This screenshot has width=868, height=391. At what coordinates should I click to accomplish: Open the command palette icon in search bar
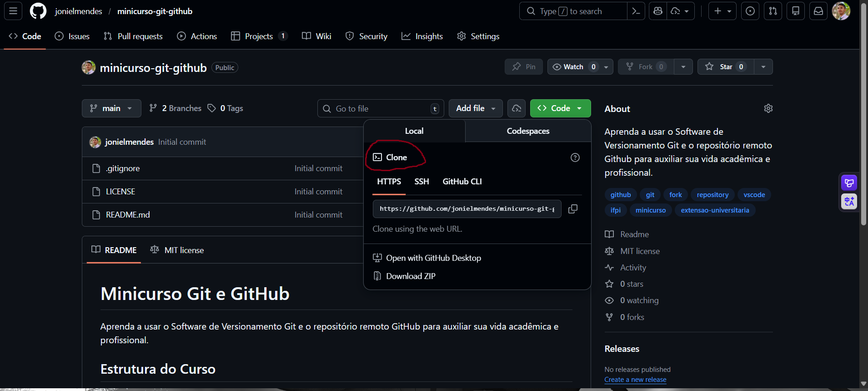click(636, 11)
